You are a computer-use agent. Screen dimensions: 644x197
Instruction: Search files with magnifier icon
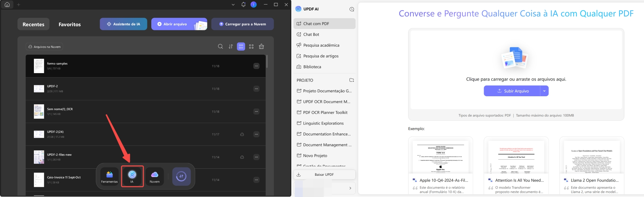pyautogui.click(x=220, y=47)
